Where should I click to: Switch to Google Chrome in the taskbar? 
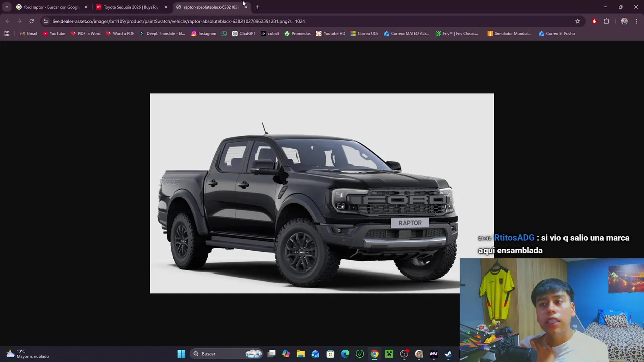click(374, 354)
